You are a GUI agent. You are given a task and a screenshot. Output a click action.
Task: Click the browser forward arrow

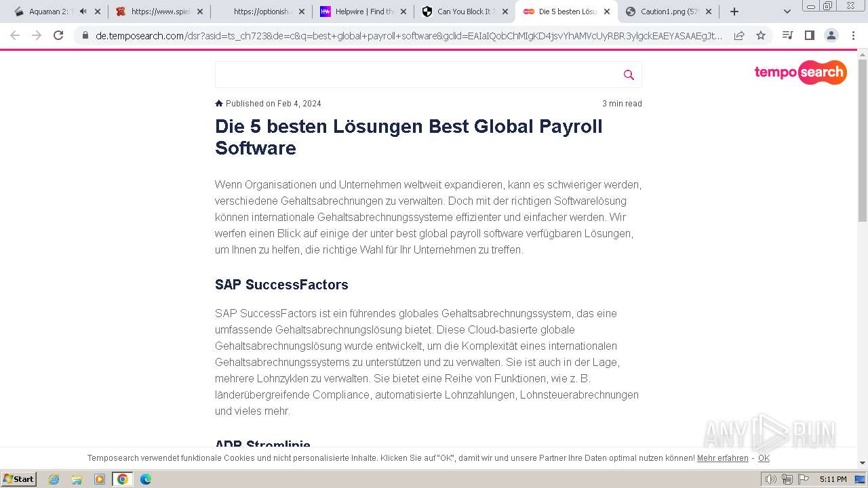coord(37,35)
